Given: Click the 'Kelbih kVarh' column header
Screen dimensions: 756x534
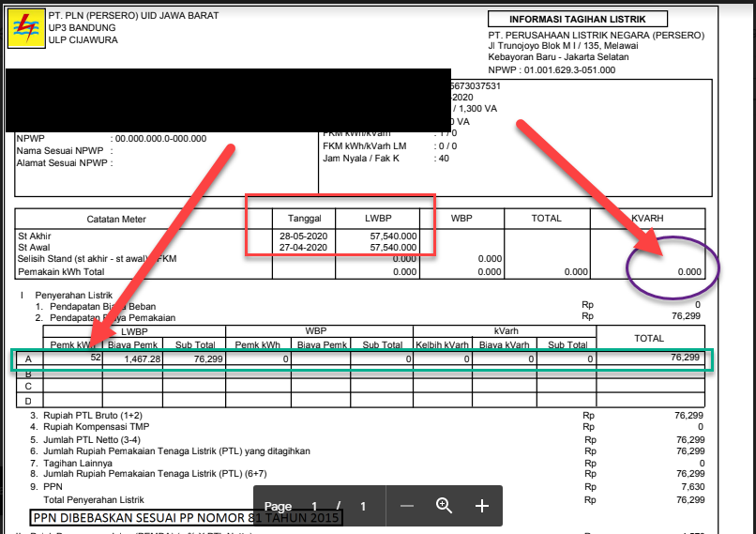Looking at the screenshot, I should pyautogui.click(x=442, y=344).
